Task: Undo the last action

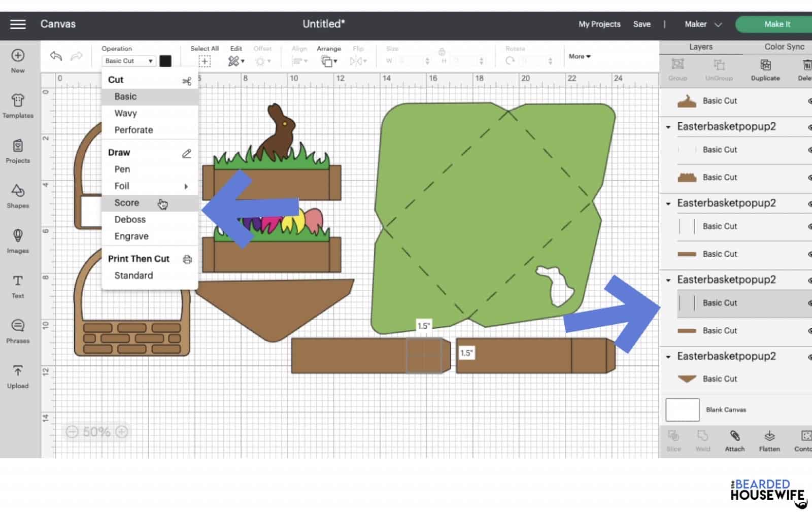Action: [x=56, y=56]
